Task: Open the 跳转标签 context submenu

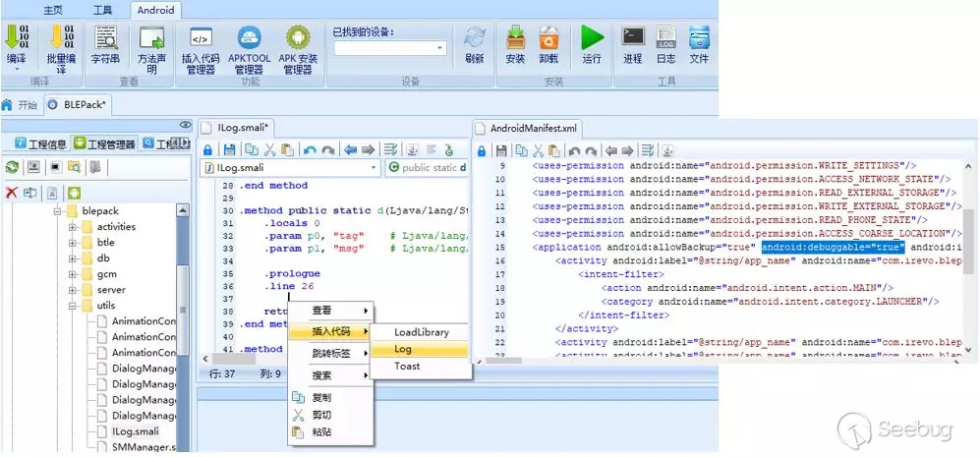Action: click(330, 354)
